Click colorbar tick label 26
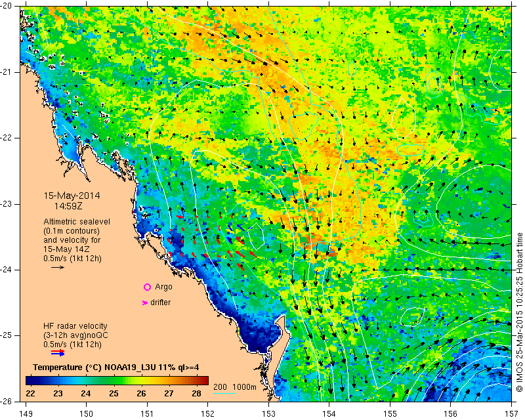Viewport: 525px width, 420px height. pos(142,393)
